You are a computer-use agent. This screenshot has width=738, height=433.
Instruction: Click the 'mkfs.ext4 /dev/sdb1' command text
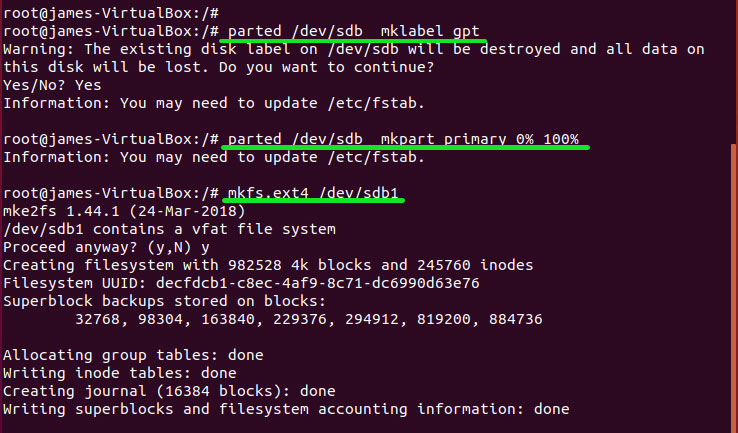click(316, 192)
